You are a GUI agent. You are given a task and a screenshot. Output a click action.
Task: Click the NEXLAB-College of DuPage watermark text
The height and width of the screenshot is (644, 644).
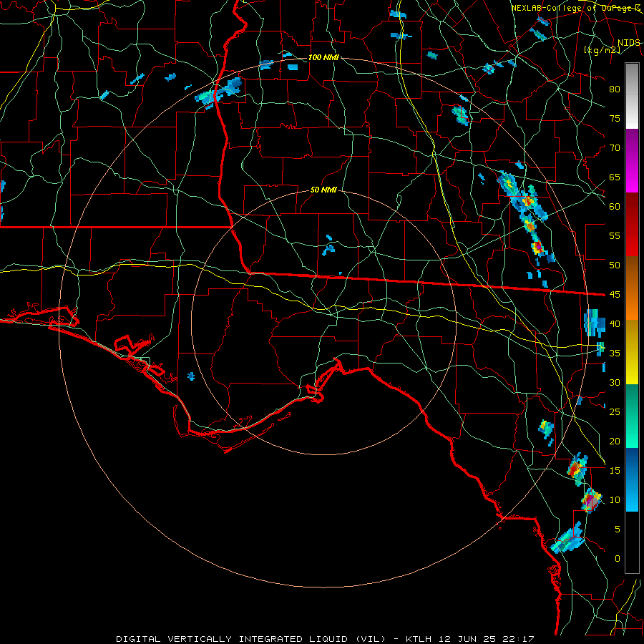576,8
